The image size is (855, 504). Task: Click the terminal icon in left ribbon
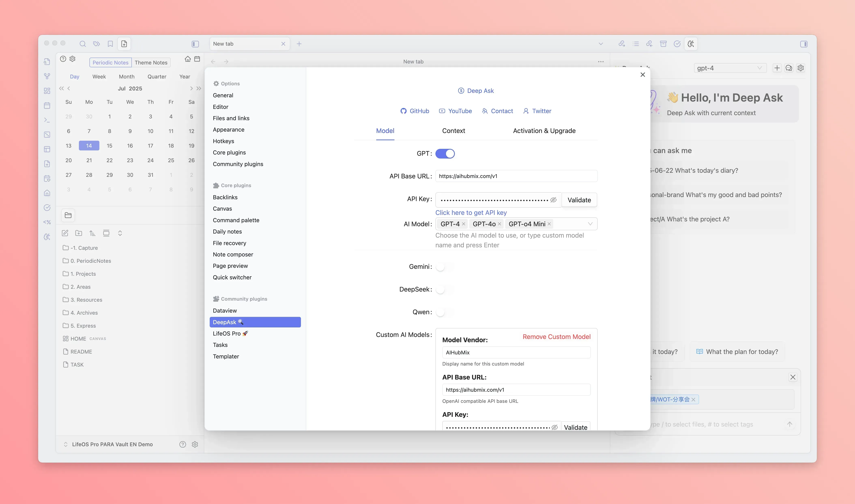47,120
